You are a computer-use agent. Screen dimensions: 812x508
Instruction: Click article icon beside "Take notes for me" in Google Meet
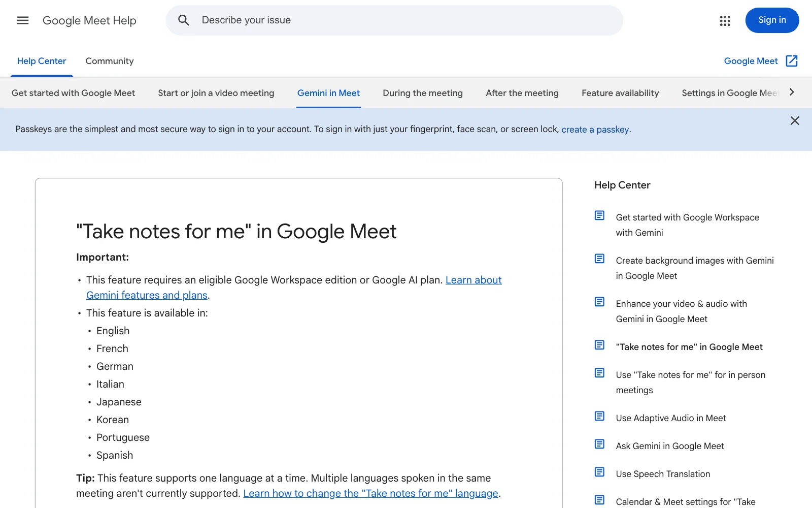(599, 345)
